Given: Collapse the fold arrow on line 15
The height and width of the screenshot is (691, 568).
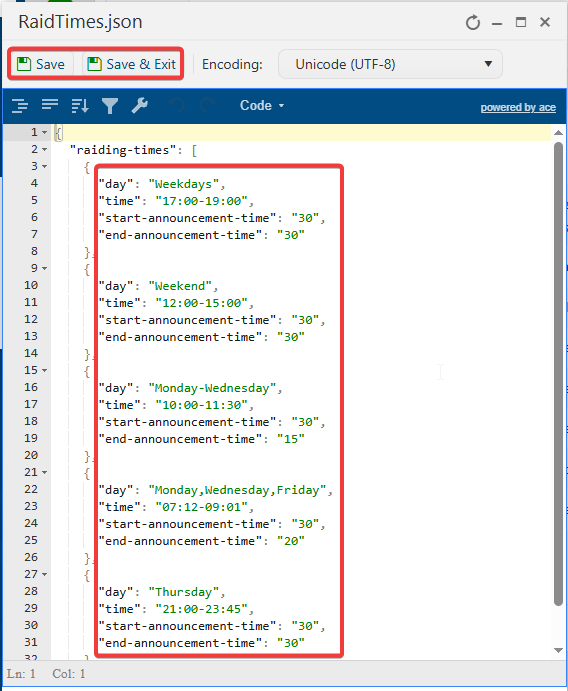Looking at the screenshot, I should click(x=45, y=370).
